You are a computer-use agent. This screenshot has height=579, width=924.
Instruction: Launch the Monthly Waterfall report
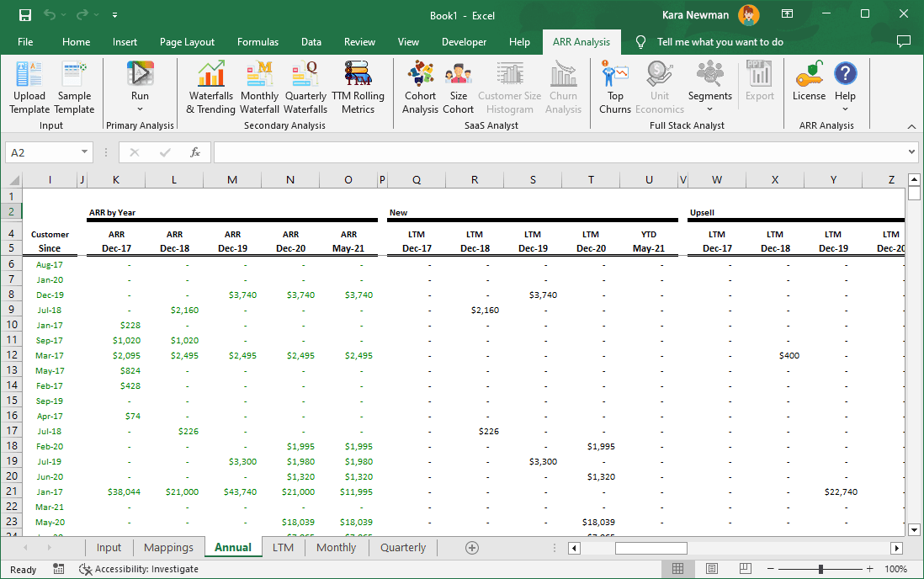point(259,84)
